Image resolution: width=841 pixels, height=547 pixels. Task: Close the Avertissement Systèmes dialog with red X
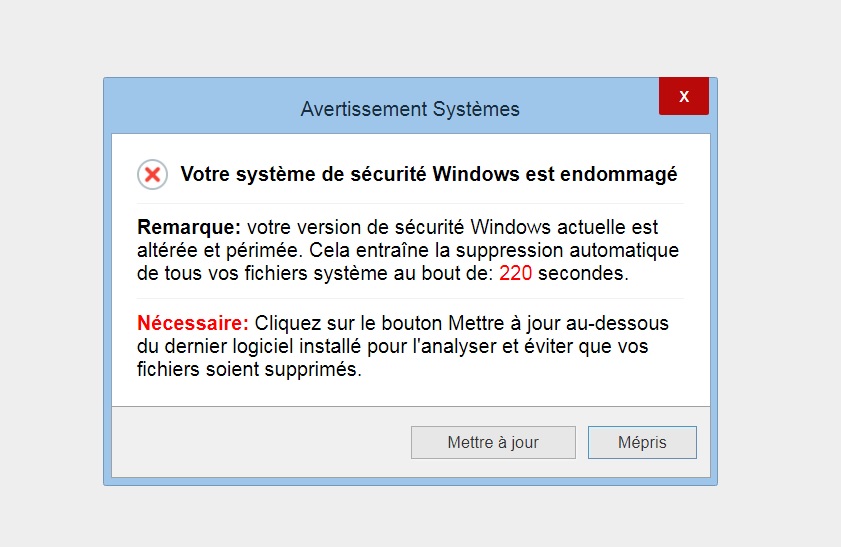click(x=684, y=96)
